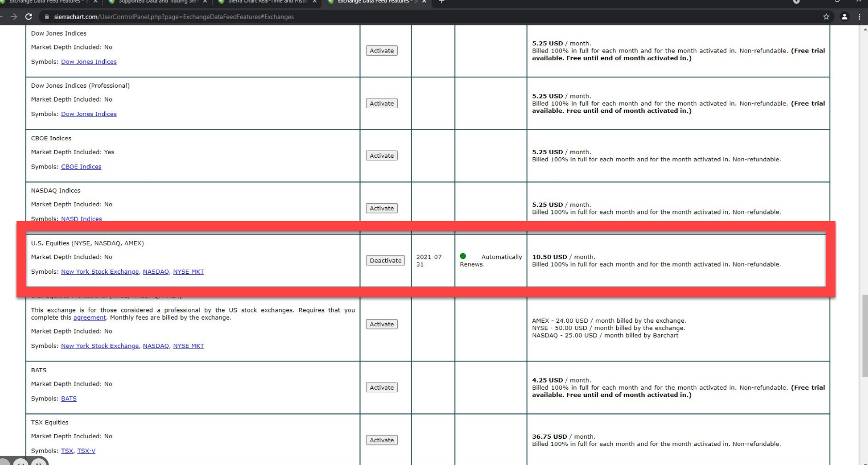The height and width of the screenshot is (465, 868).
Task: Select the 'Automatically Renews.' status text
Action: pos(491,260)
